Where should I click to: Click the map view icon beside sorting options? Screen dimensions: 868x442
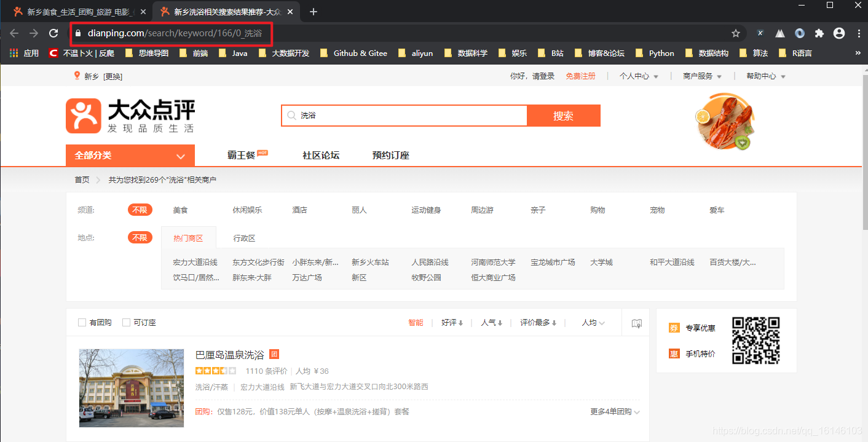[637, 323]
